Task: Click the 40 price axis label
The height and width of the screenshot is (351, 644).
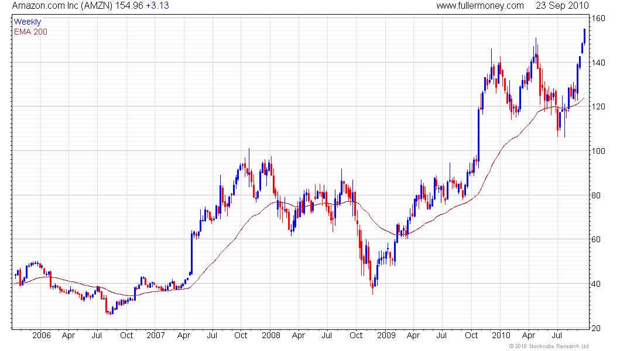Action: [x=596, y=283]
